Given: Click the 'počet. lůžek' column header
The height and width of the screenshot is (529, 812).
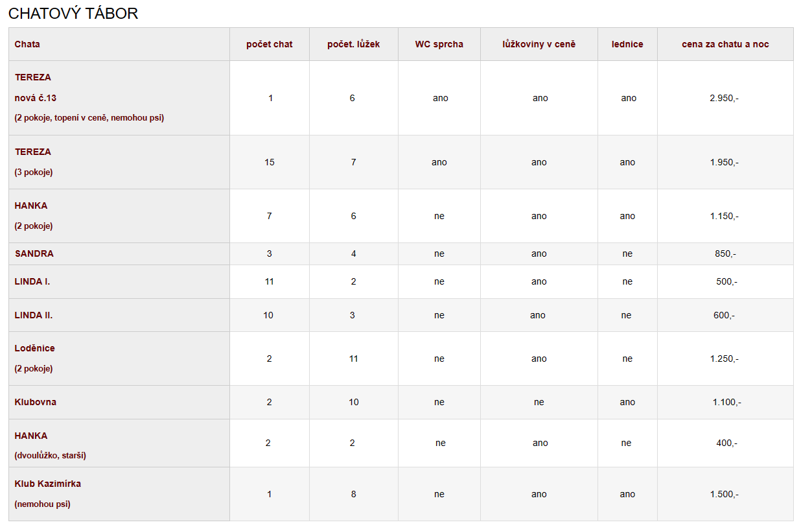Looking at the screenshot, I should click(x=354, y=44).
